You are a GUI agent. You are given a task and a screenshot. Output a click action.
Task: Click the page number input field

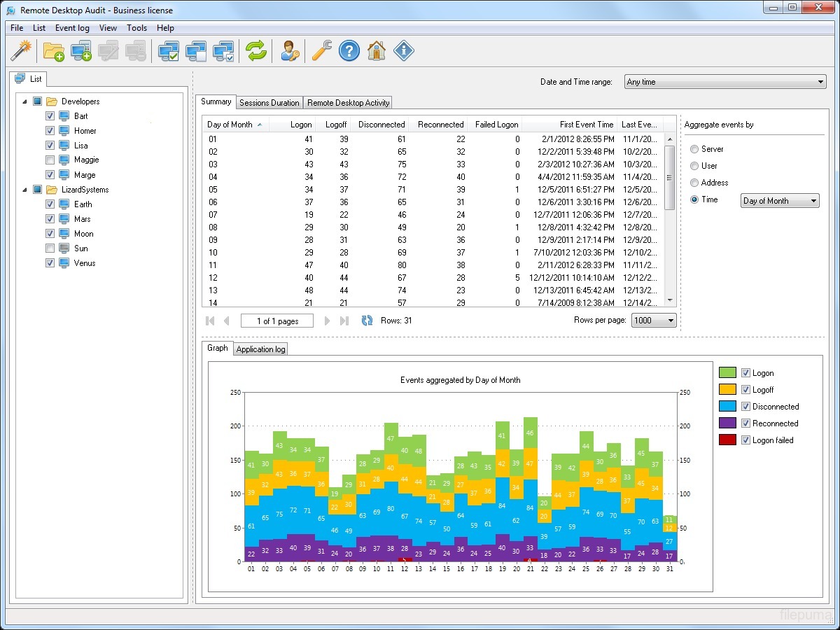(x=277, y=321)
